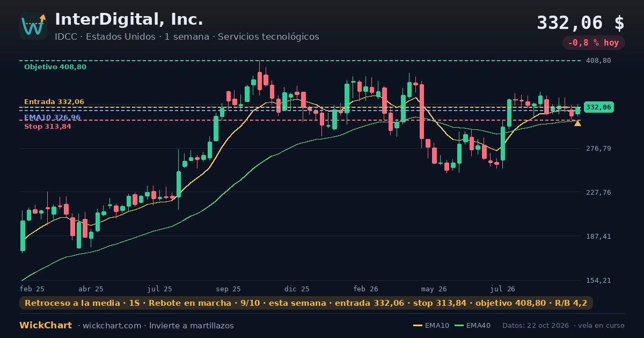Click the IDCC ticker subtitle text
Image resolution: width=644 pixels, height=338 pixels.
pyautogui.click(x=187, y=36)
